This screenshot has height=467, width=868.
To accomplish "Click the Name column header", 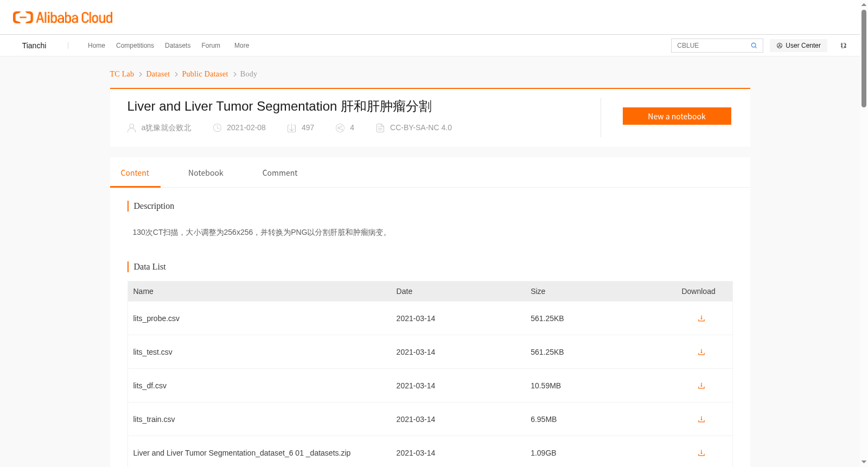I will pyautogui.click(x=143, y=291).
